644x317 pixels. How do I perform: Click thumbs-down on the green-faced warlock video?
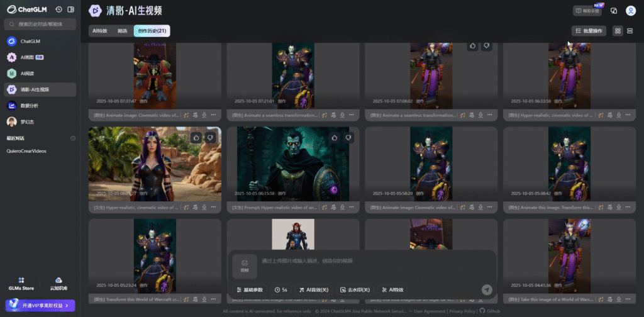click(348, 137)
